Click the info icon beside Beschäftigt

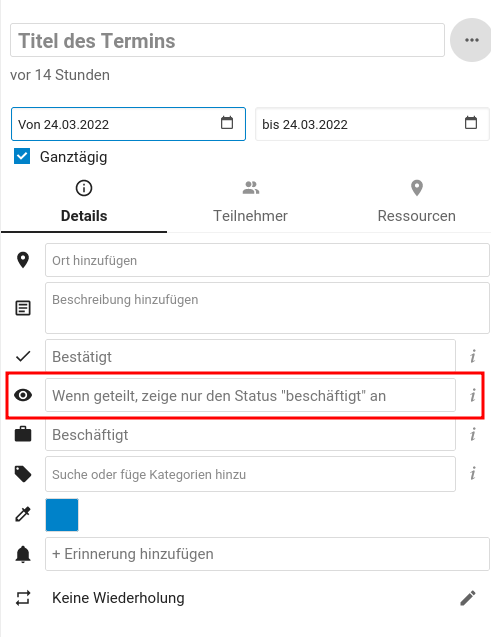click(x=473, y=434)
